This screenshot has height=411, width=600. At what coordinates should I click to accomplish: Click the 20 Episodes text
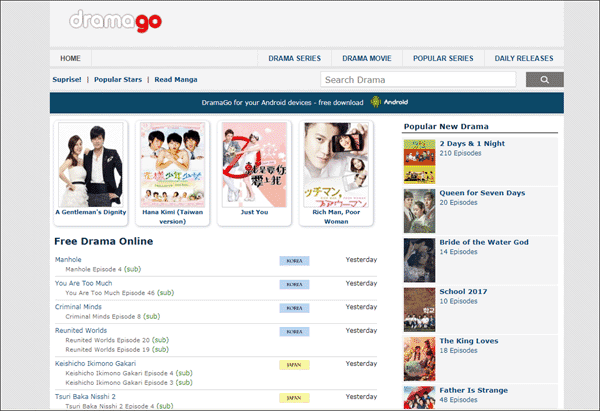[x=458, y=202]
